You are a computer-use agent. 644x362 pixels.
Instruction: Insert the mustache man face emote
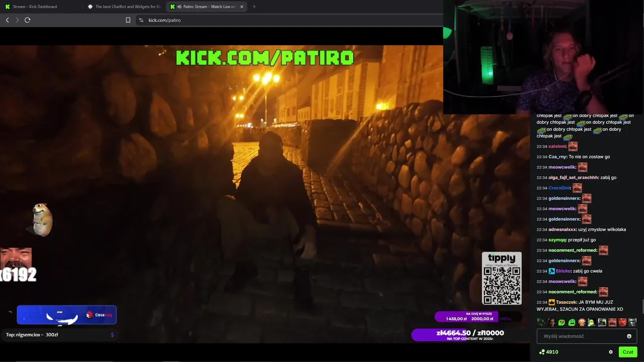pyautogui.click(x=612, y=322)
